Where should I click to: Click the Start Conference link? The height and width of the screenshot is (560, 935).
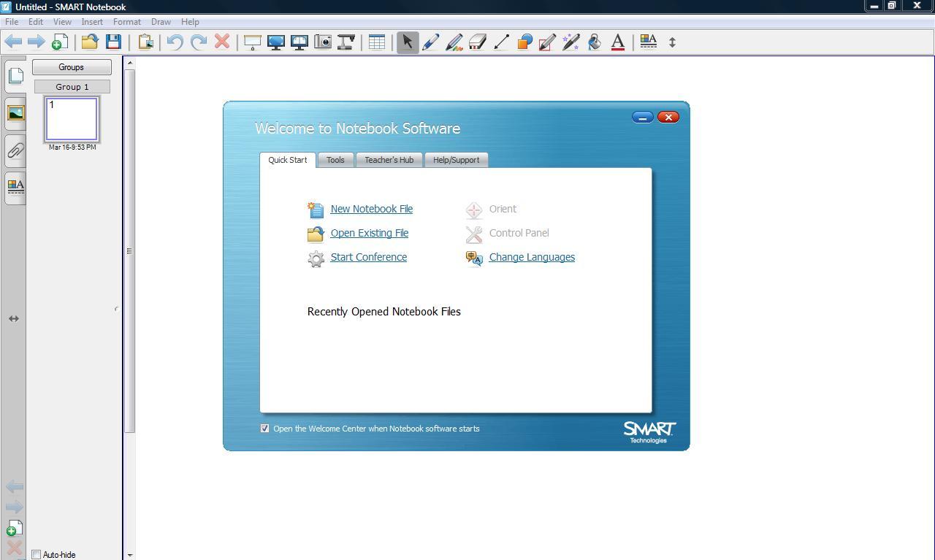tap(369, 257)
